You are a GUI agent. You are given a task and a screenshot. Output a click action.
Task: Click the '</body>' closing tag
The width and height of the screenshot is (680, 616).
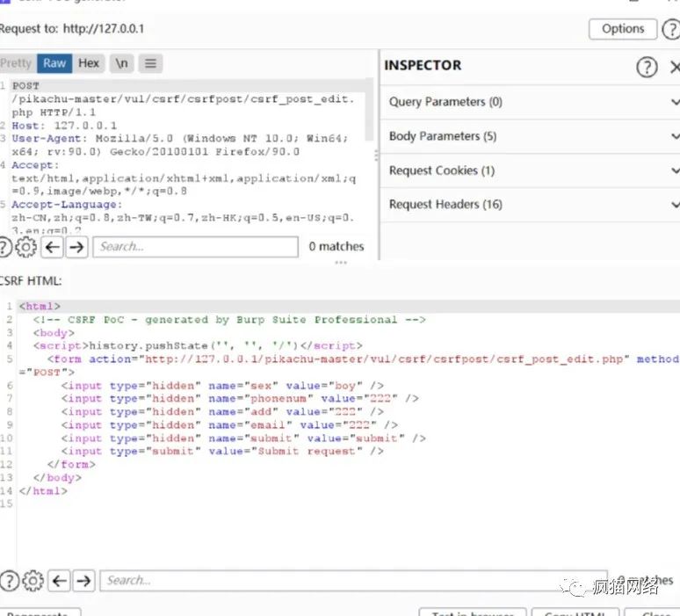57,478
